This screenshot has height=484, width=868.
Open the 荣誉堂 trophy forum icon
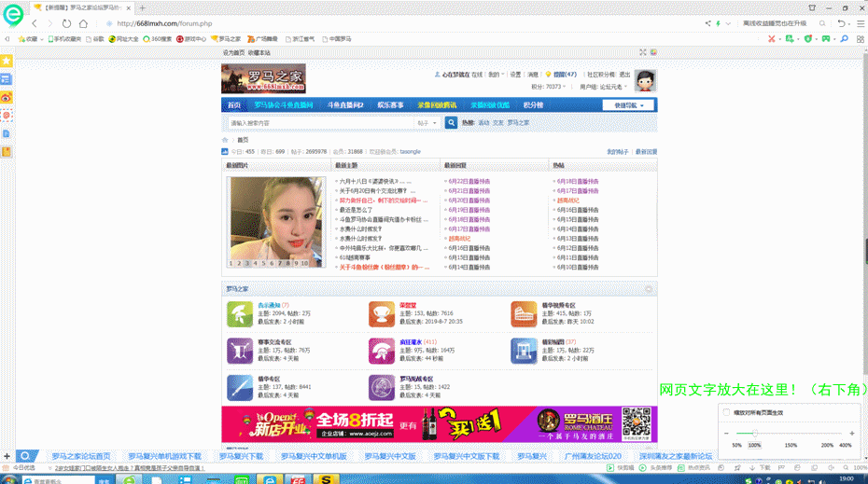382,313
